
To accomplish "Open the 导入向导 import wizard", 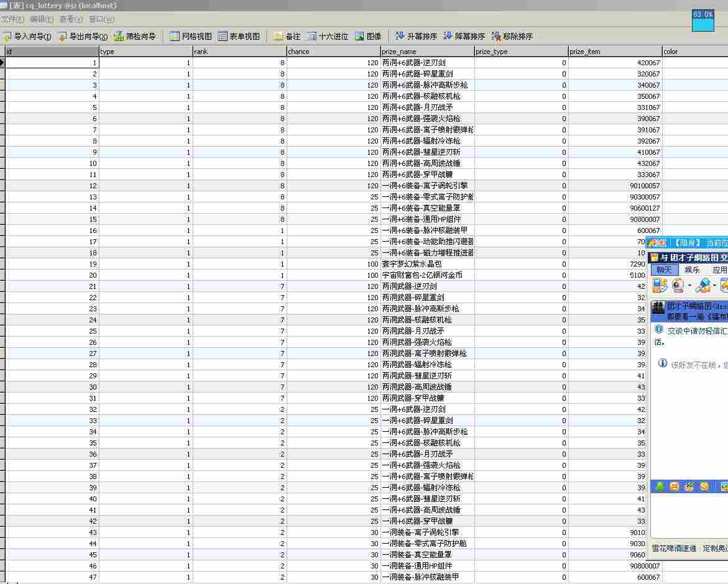I will coord(27,37).
